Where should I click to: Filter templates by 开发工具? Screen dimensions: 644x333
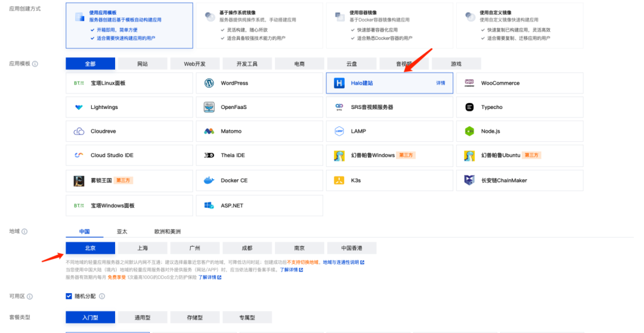(247, 64)
